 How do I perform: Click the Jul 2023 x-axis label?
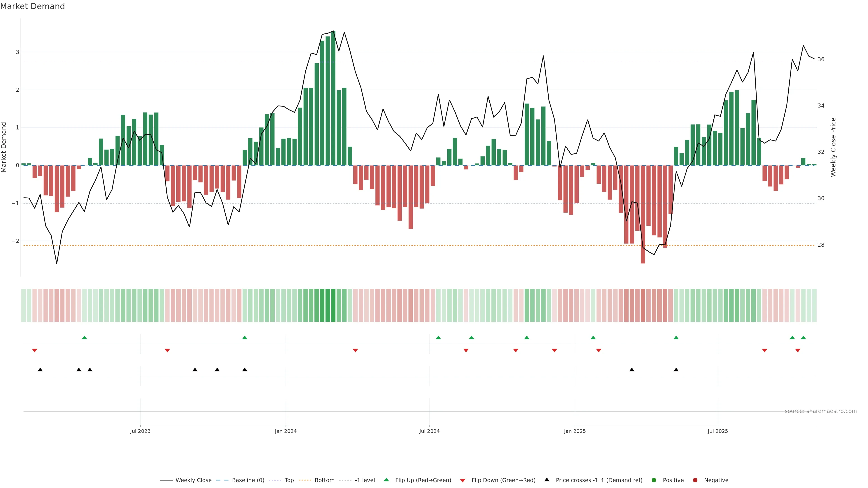coord(140,431)
